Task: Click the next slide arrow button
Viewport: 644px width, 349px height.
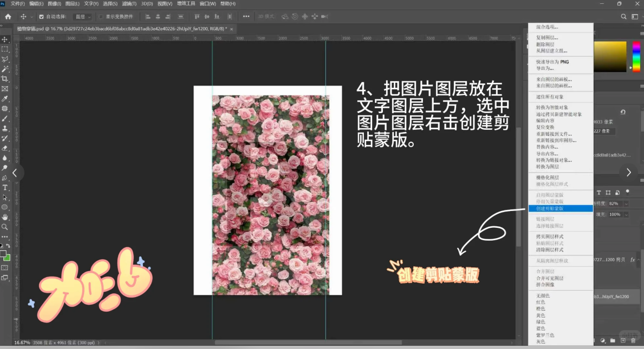Action: click(x=628, y=173)
